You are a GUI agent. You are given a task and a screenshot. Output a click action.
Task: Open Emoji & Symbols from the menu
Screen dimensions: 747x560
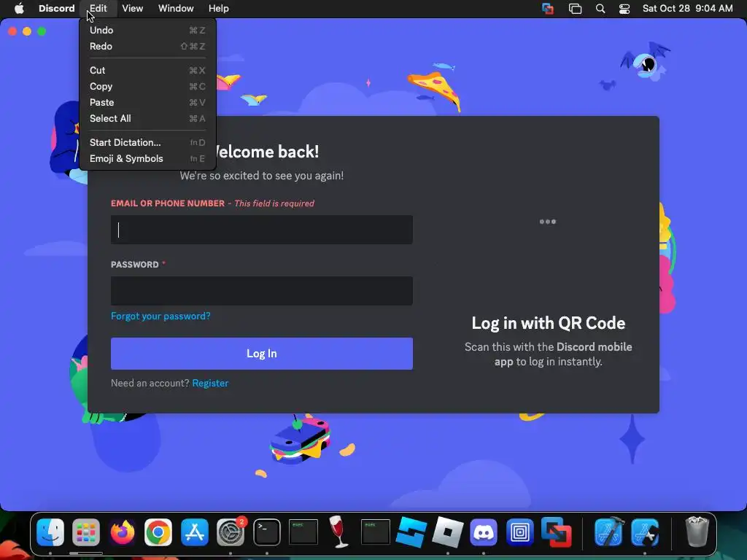tap(147, 158)
